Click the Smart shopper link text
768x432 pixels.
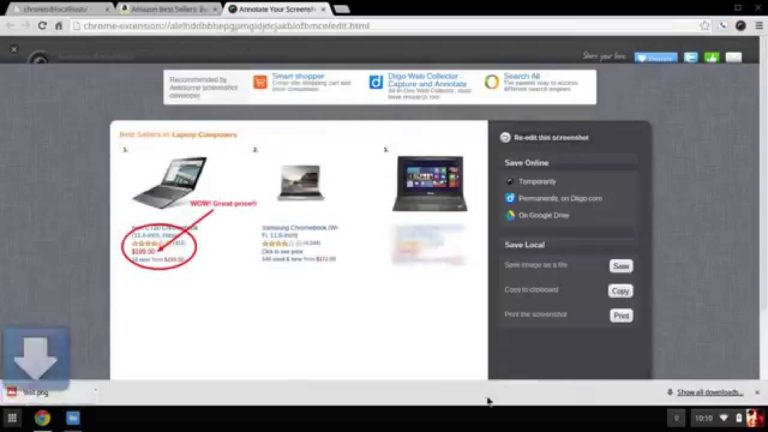click(298, 76)
